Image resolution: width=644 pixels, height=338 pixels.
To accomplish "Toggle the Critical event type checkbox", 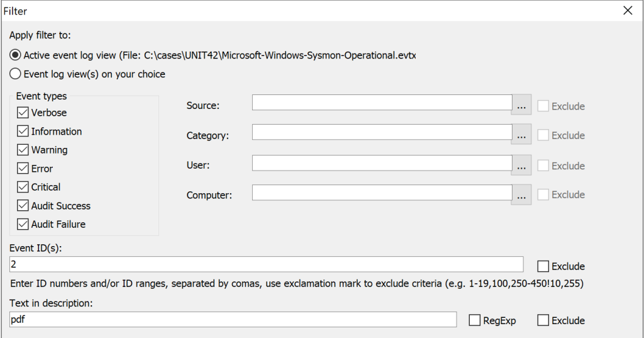I will [x=23, y=187].
